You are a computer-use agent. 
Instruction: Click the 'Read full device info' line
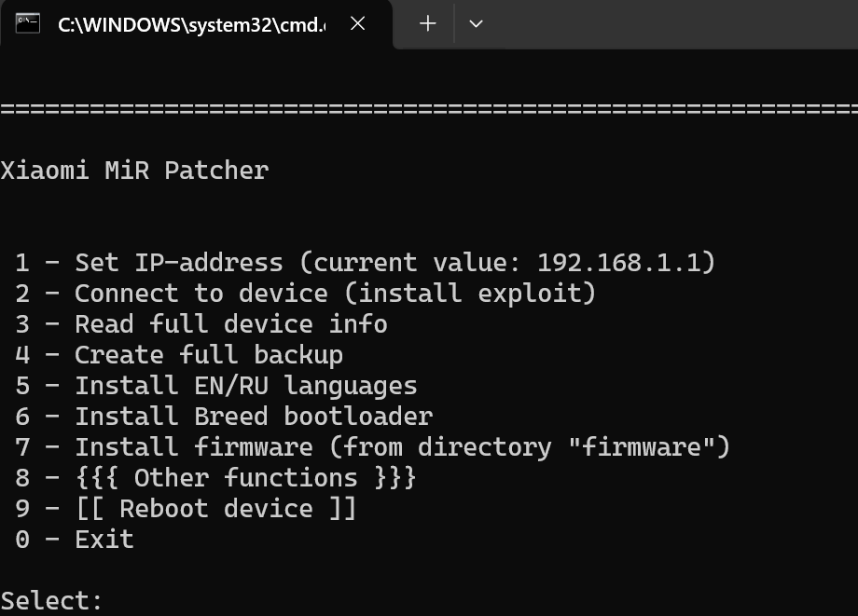click(230, 324)
